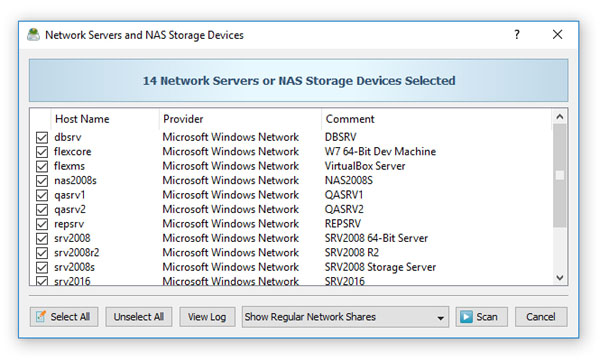Screen dimensions: 600x361
Task: Uncheck the dbsrv host checkbox
Action: 42,137
